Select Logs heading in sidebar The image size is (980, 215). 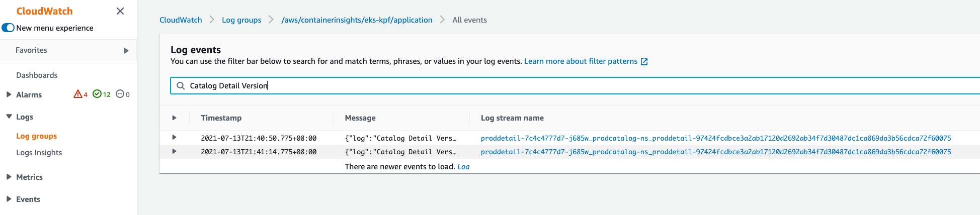[x=25, y=117]
